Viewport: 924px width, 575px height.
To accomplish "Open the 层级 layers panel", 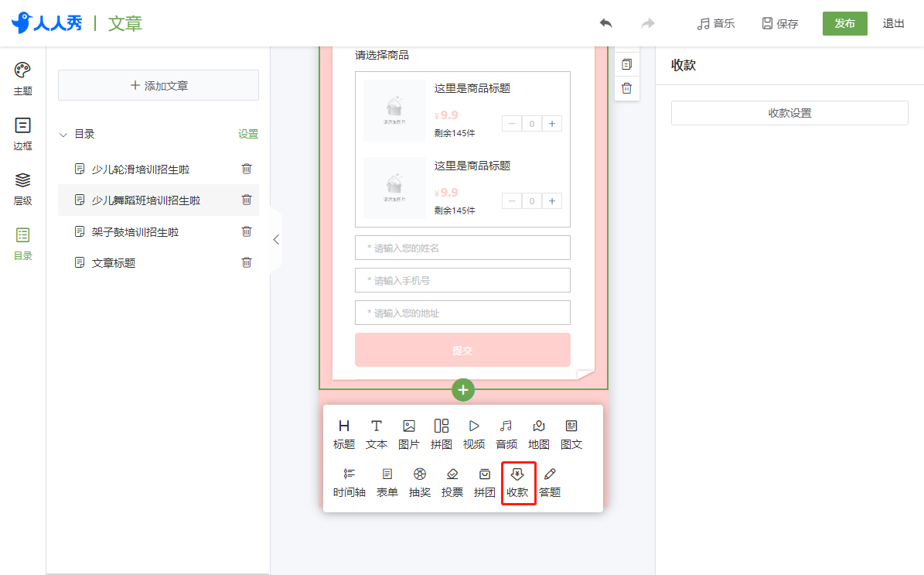I will pos(22,189).
